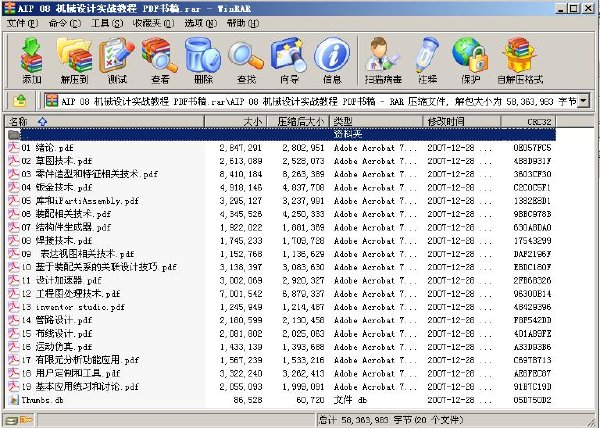Screen dimensions: 600x428
Task: Select file 09 表达视图相关技术.pdf
Action: [x=78, y=254]
